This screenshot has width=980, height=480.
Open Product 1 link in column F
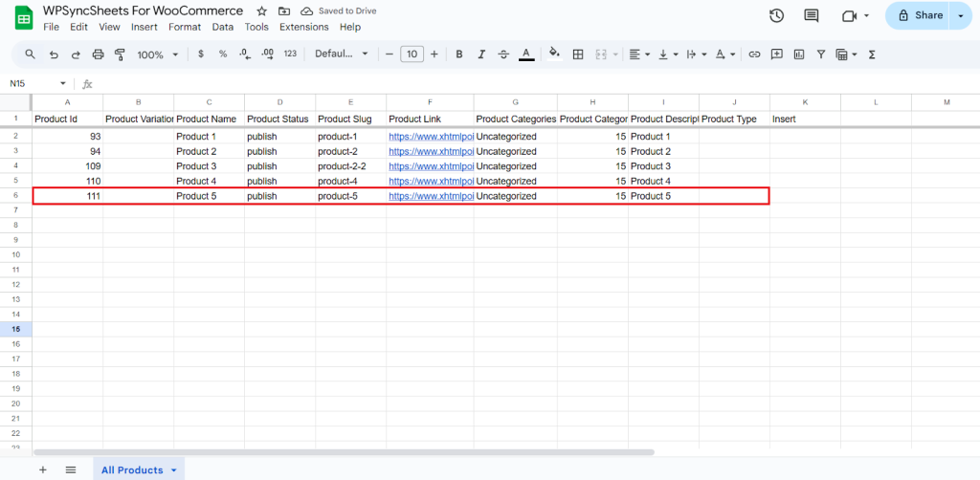click(431, 136)
